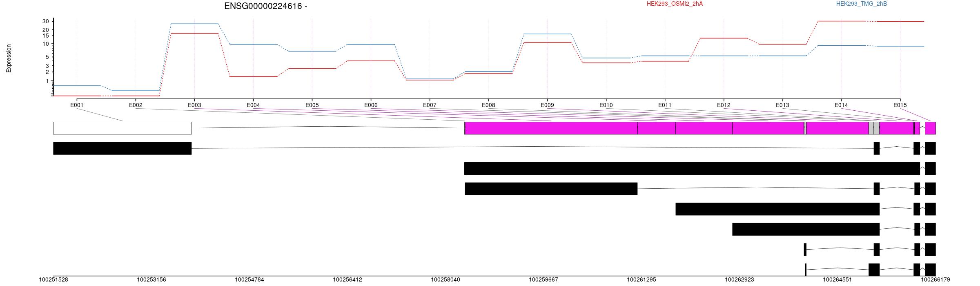
Task: Click the red line segment above E014
Action: click(842, 21)
